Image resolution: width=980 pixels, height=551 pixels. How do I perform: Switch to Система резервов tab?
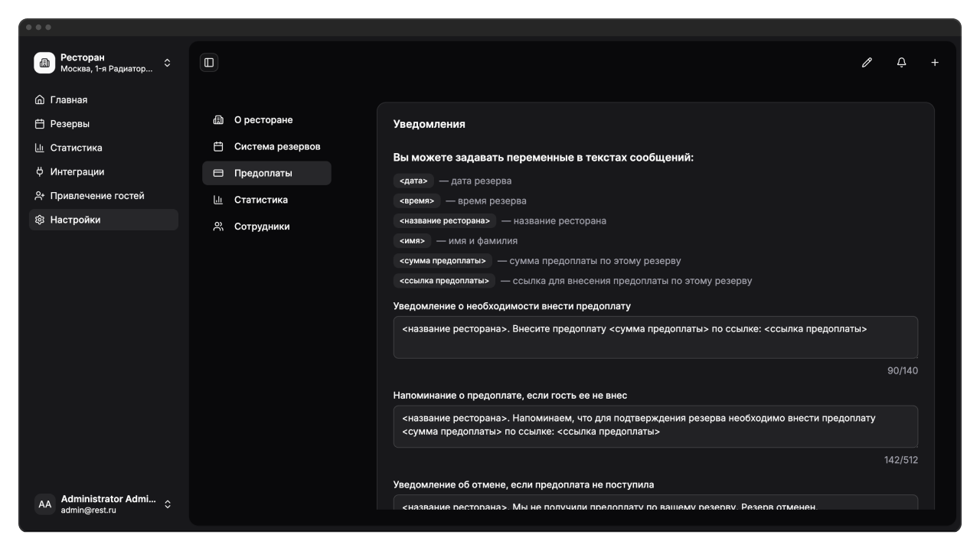pyautogui.click(x=277, y=146)
